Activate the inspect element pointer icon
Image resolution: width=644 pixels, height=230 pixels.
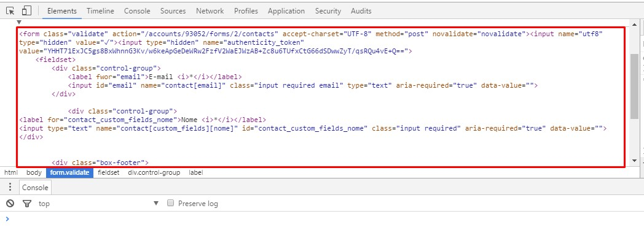pyautogui.click(x=10, y=11)
